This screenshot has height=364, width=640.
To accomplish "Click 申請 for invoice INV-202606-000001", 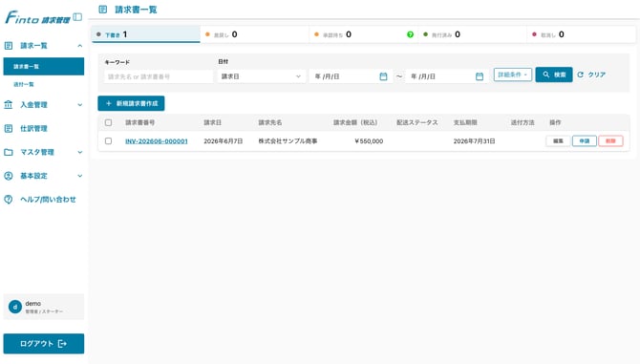I will click(x=584, y=140).
